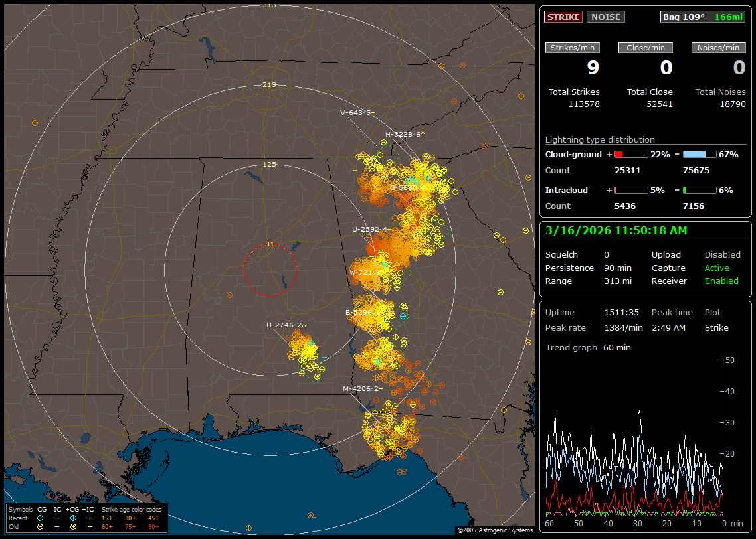Image resolution: width=756 pixels, height=539 pixels.
Task: Click the Bng 109° 166mi bearing readout
Action: pos(703,17)
